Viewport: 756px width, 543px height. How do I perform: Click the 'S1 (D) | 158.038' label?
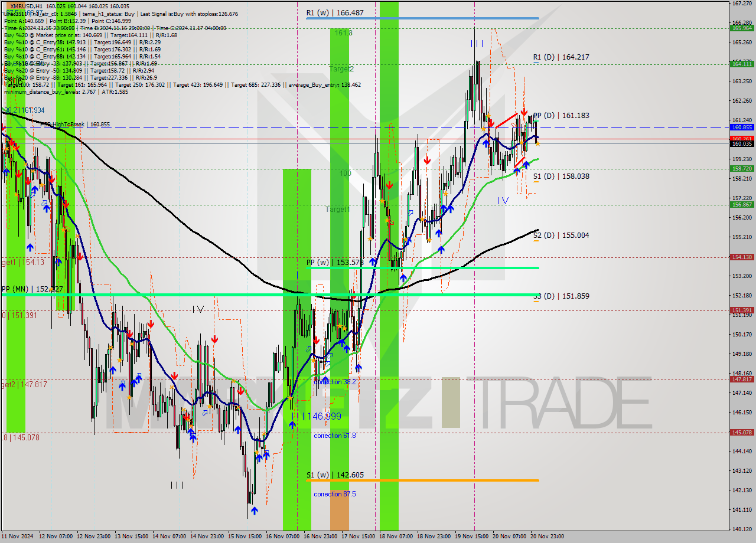pyautogui.click(x=561, y=176)
